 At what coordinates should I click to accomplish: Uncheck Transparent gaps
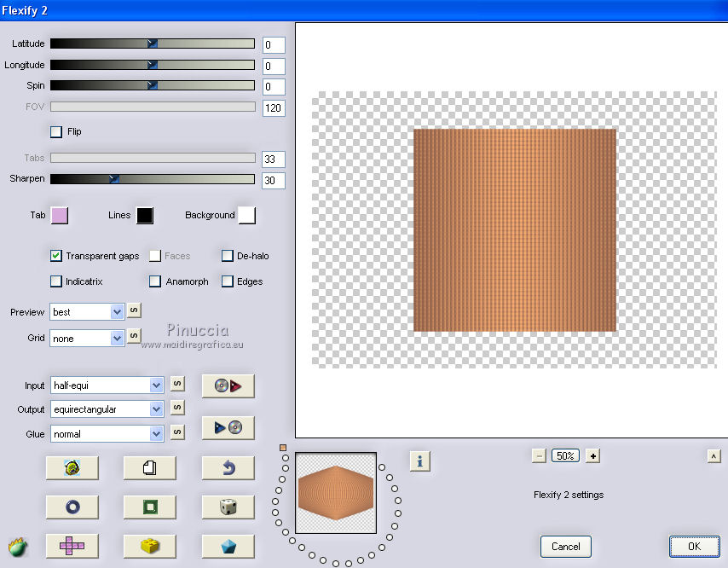55,256
